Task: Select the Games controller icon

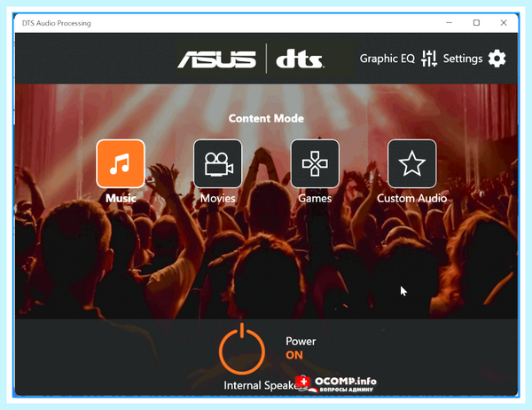Action: [x=315, y=163]
